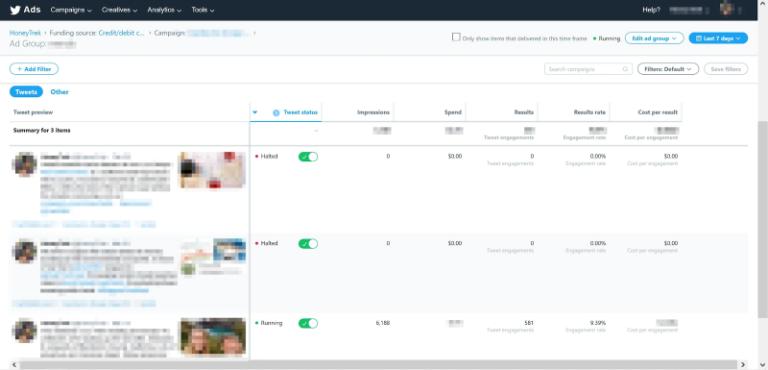Toggle off the first Halted tweet switch
Viewport: 768px width, 370px height.
308,157
